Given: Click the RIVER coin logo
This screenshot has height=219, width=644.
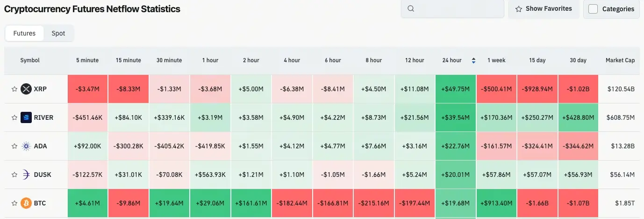Looking at the screenshot, I should [x=26, y=117].
